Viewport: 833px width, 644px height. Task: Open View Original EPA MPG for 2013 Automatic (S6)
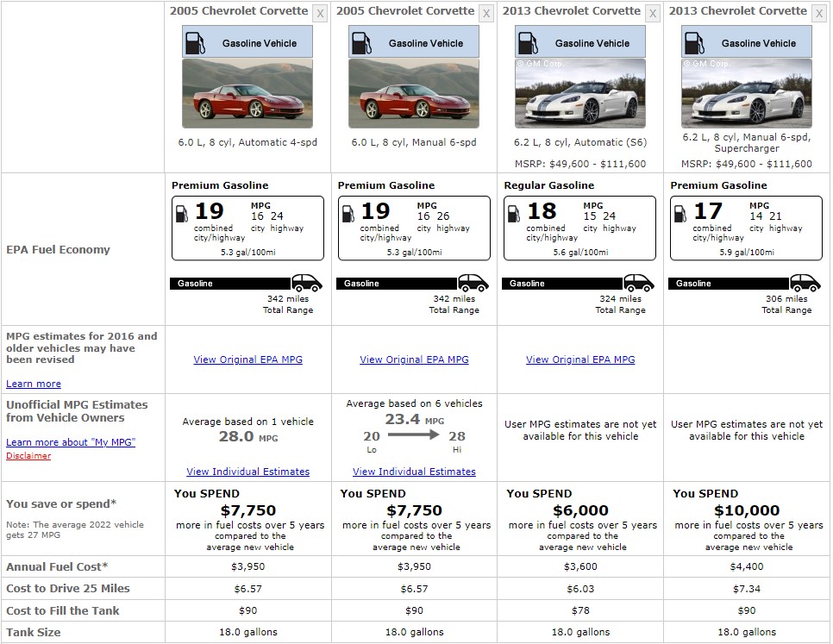tap(580, 360)
